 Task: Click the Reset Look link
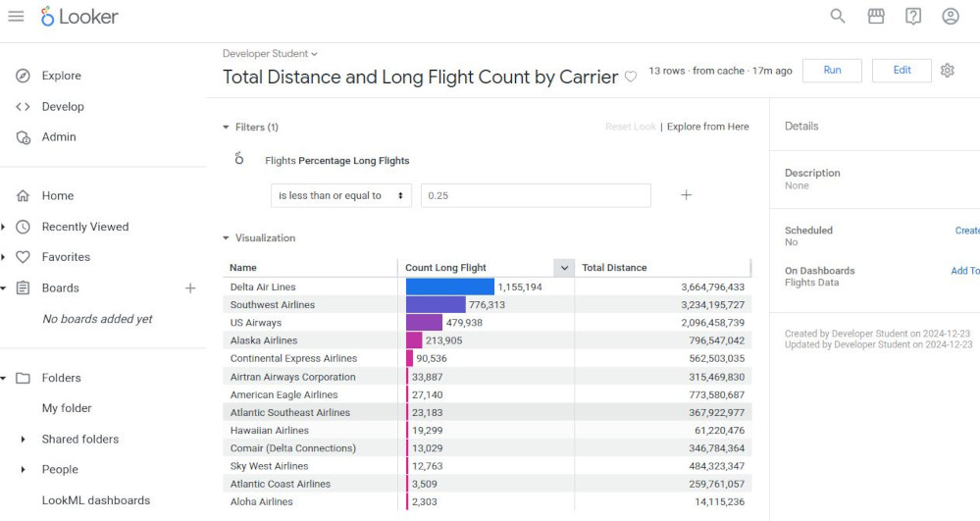pos(631,127)
